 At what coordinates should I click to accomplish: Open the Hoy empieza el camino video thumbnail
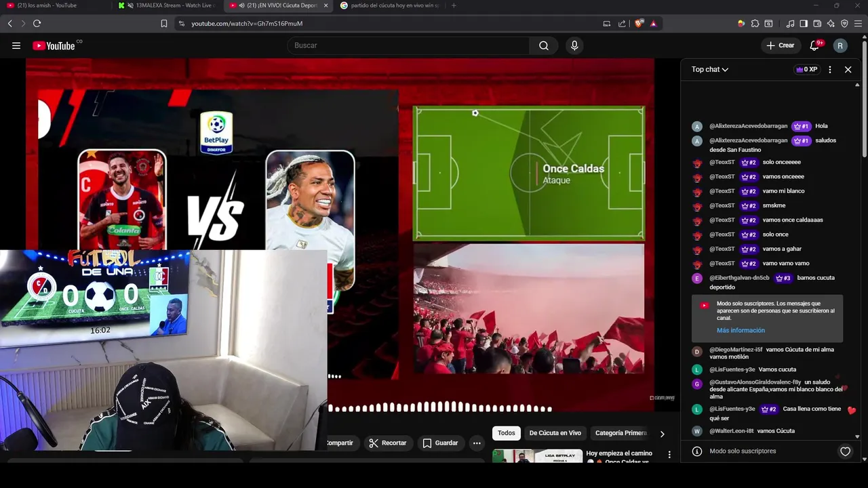[x=537, y=455]
